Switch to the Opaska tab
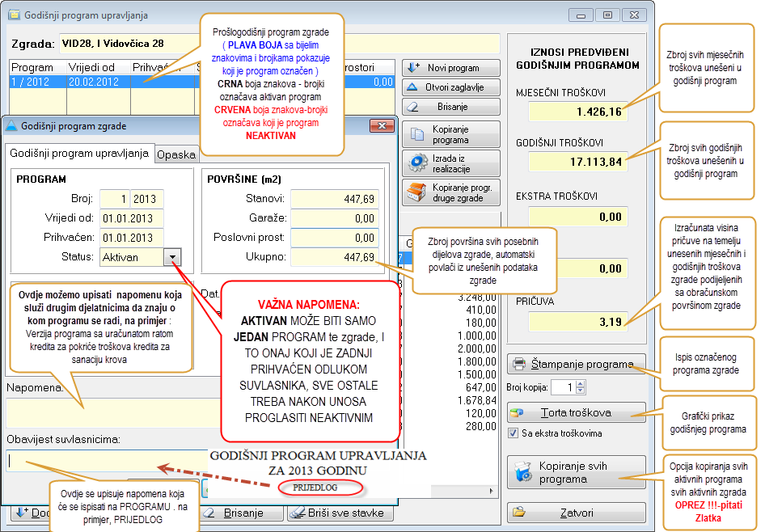Viewport: 765px width, 532px height. coord(176,154)
